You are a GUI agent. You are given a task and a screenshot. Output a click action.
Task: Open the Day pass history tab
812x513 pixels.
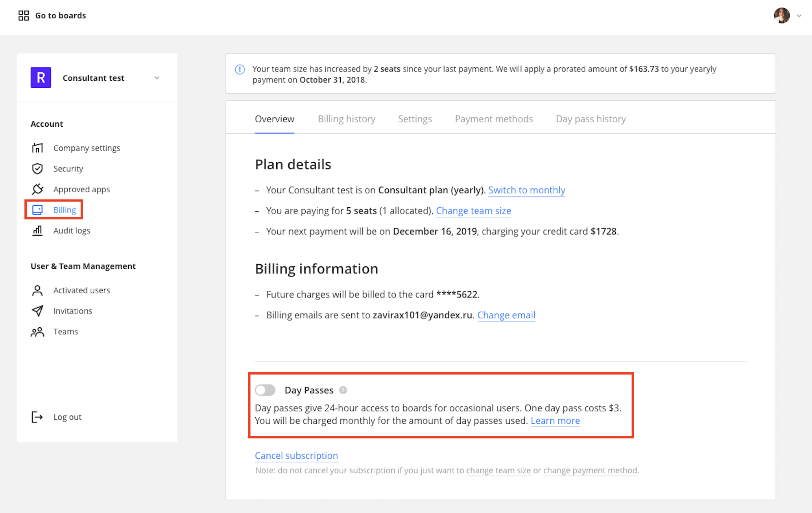591,119
